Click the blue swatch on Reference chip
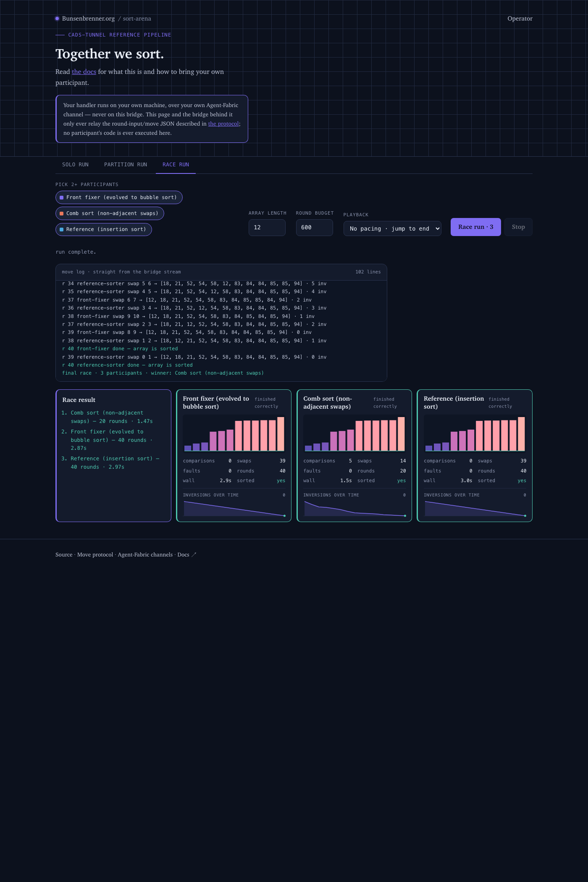 62,229
